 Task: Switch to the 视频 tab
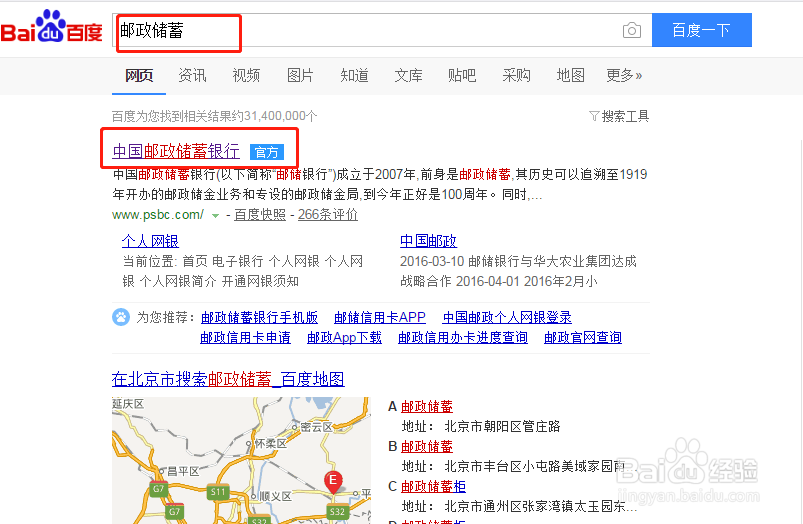tap(246, 76)
